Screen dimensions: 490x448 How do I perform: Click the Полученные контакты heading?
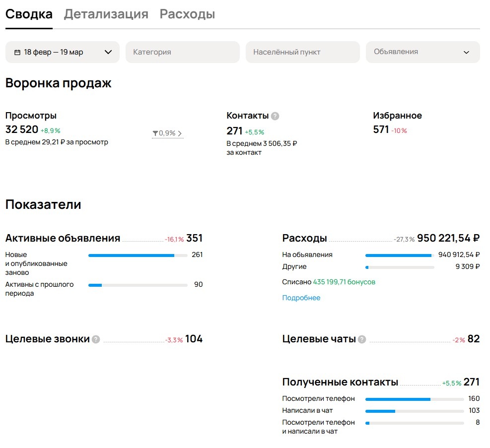pyautogui.click(x=340, y=382)
